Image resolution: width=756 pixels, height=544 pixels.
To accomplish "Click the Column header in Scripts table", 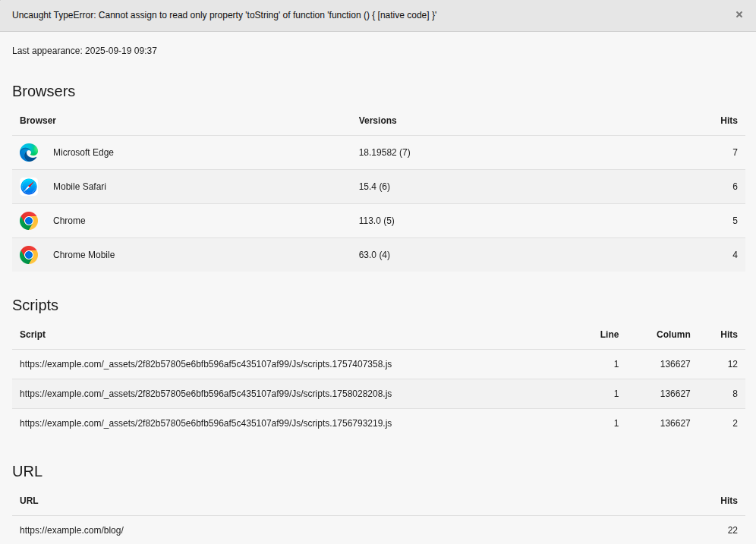I will coord(673,335).
